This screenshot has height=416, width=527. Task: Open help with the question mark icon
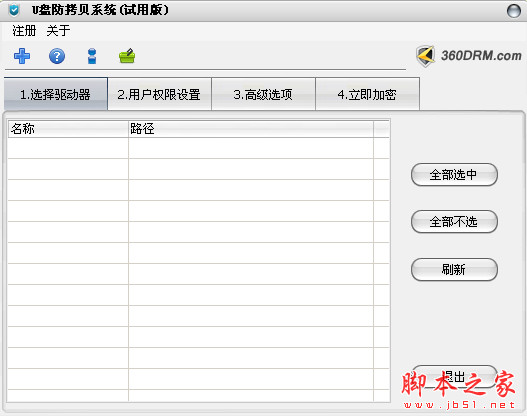[x=57, y=56]
